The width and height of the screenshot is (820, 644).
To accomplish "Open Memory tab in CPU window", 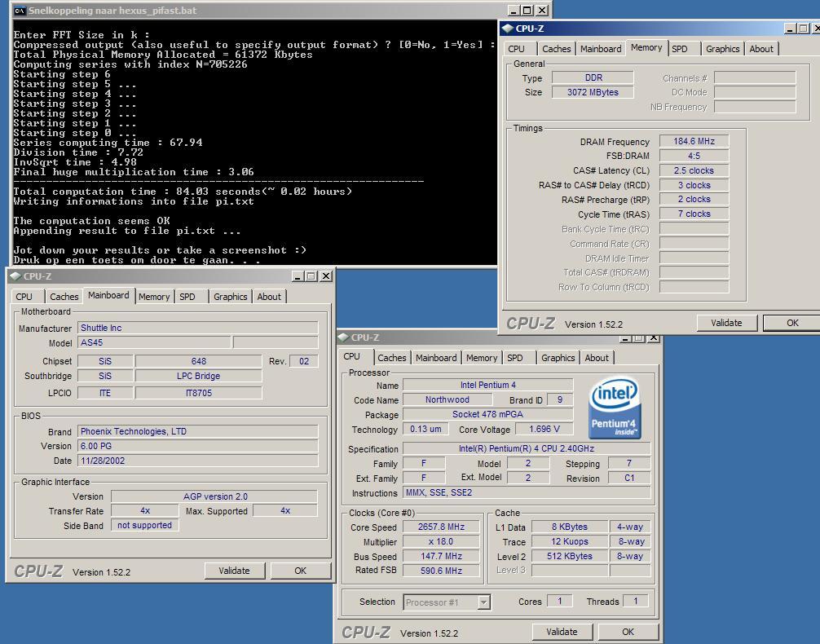I will click(x=482, y=358).
